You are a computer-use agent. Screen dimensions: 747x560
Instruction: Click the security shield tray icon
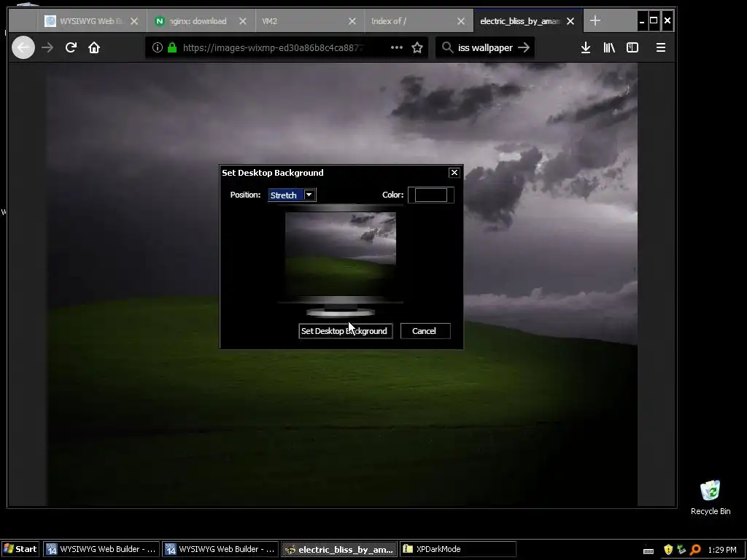coord(668,550)
